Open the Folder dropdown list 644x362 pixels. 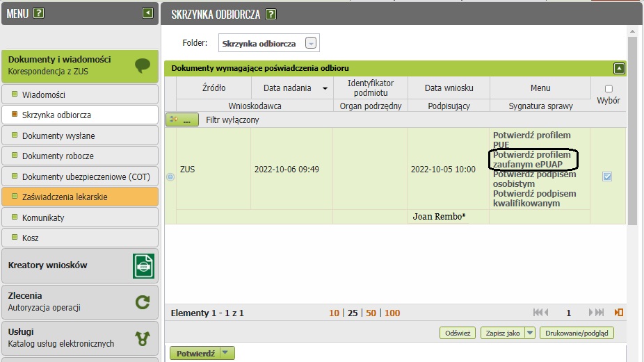[x=312, y=43]
